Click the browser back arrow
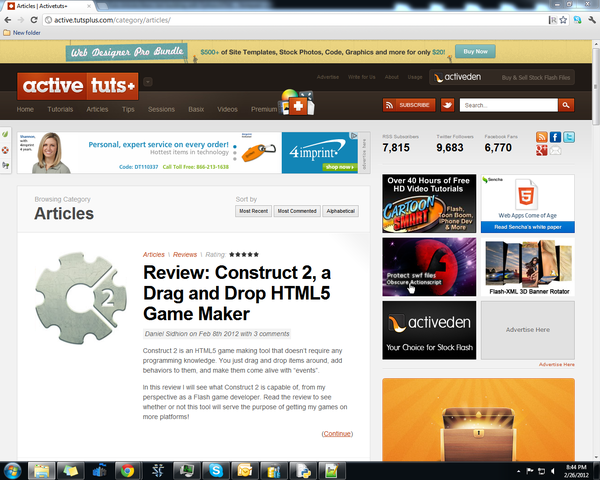The height and width of the screenshot is (480, 600). 8,20
